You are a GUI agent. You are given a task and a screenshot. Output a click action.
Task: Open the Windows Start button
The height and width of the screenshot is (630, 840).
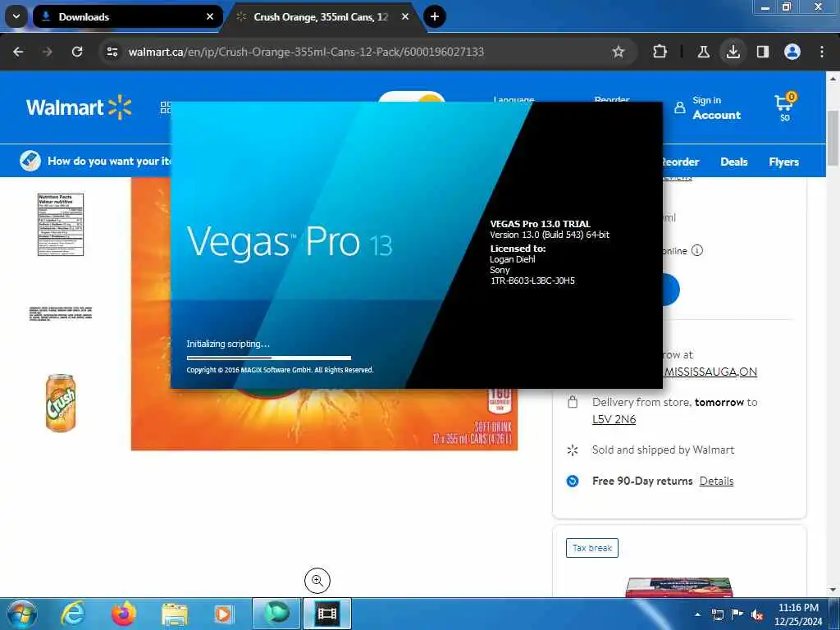point(21,614)
